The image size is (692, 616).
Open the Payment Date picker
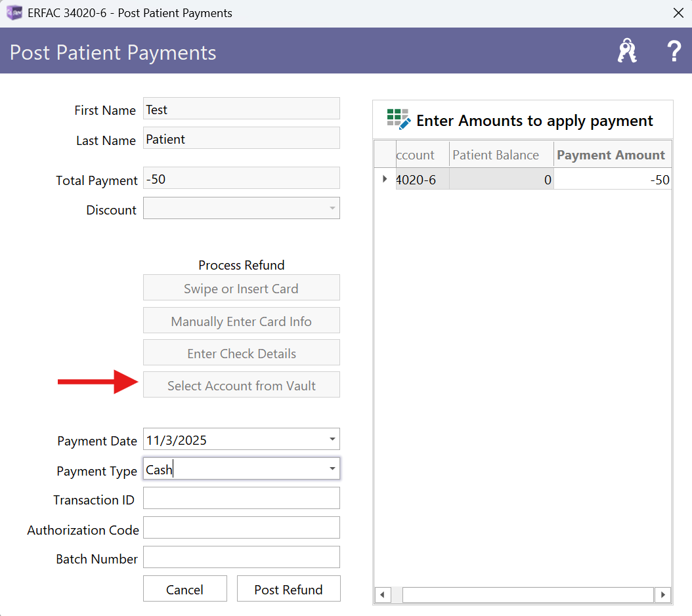(332, 440)
